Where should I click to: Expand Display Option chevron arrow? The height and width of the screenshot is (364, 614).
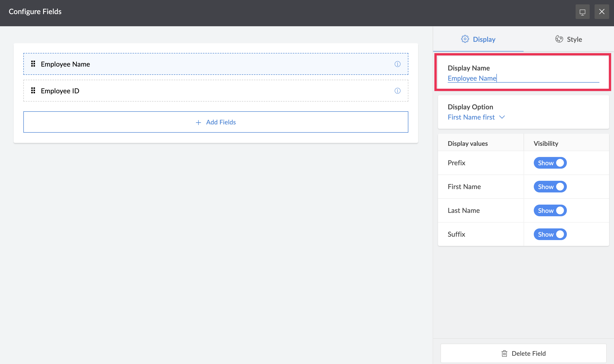click(x=502, y=117)
